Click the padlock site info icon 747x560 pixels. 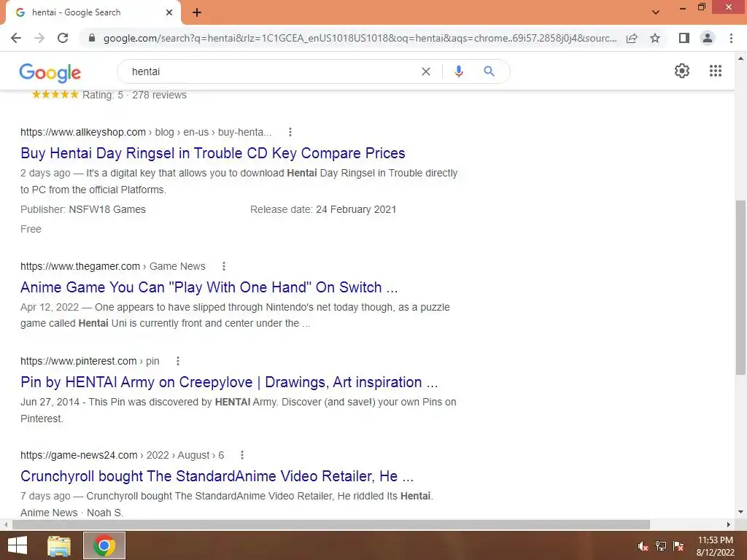92,38
